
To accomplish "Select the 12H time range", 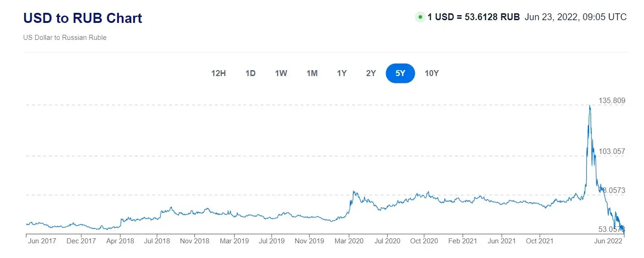I will coord(218,73).
